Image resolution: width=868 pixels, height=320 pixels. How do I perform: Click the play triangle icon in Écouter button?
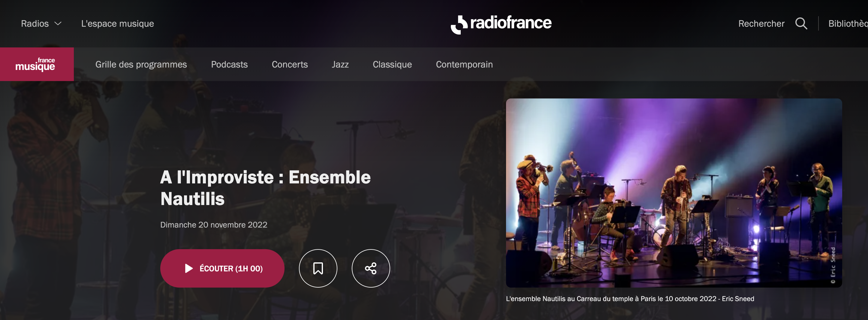point(189,268)
